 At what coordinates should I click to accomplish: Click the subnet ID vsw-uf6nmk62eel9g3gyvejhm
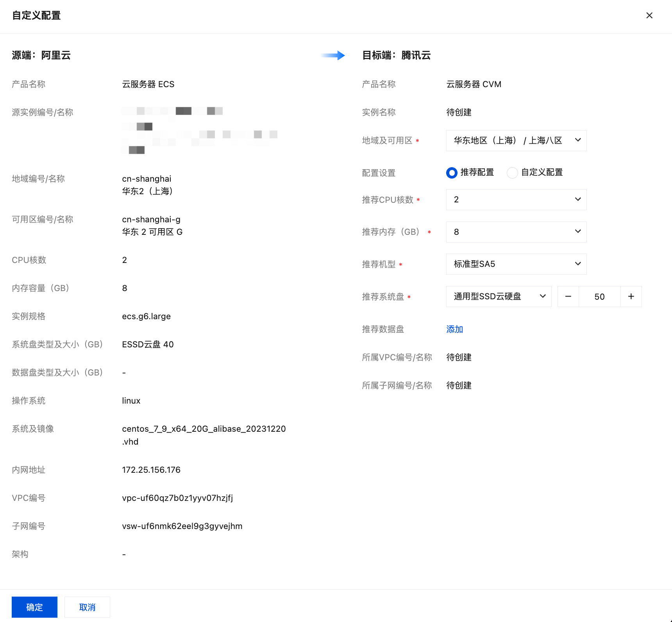(x=182, y=526)
